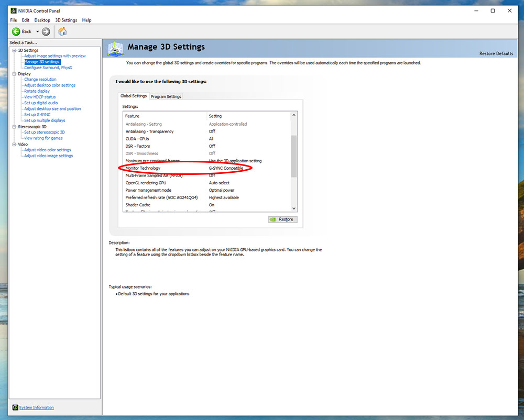Select the Monitor Technology setting row
524x420 pixels.
tap(207, 168)
